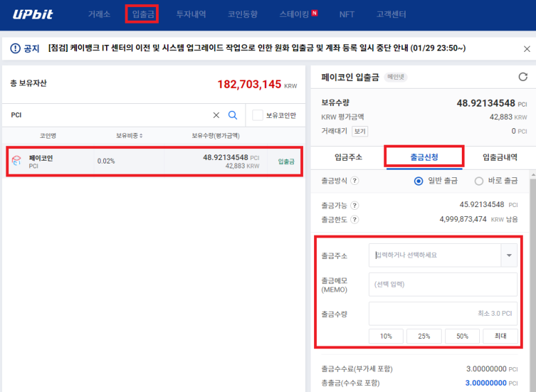Click the 페이코인 coin logo icon
Image resolution: width=536 pixels, height=392 pixels.
tap(17, 161)
